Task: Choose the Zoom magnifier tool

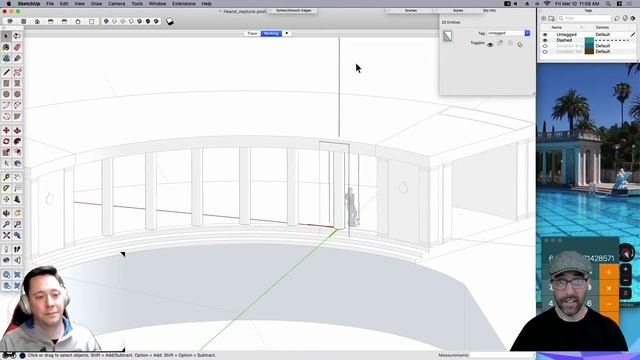Action: (x=6, y=224)
